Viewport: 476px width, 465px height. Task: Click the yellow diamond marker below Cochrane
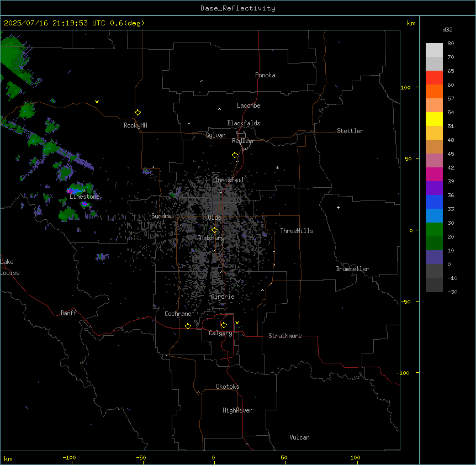click(188, 326)
